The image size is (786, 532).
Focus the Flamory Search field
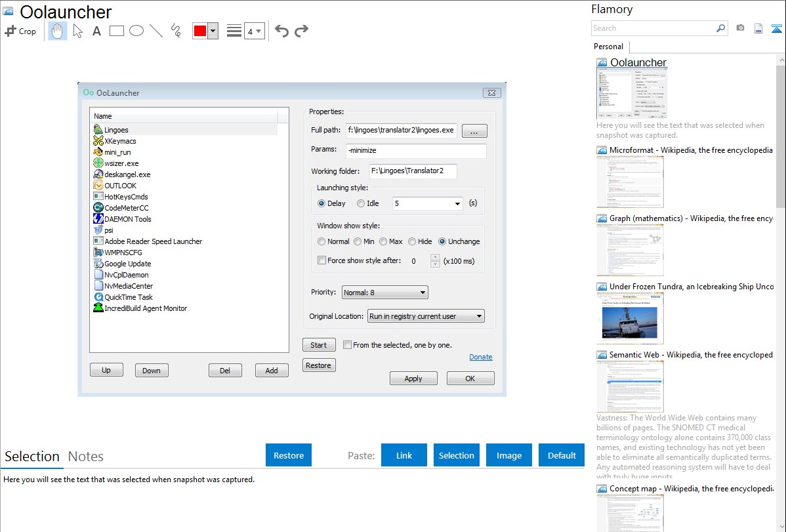coord(653,28)
